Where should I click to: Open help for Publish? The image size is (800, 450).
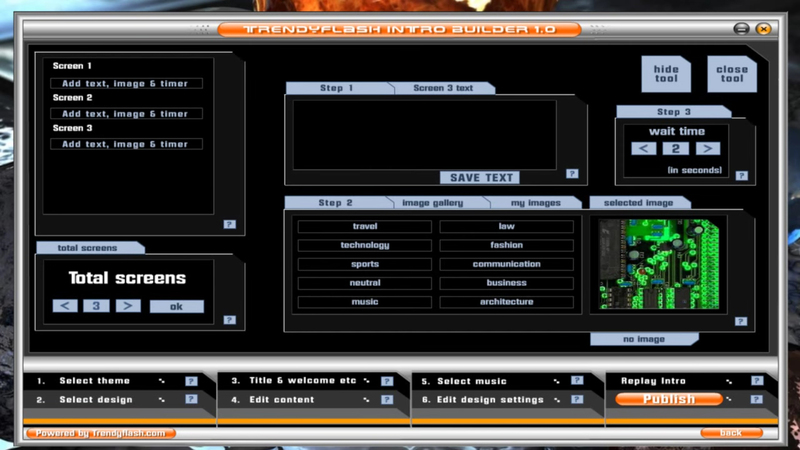(x=756, y=399)
